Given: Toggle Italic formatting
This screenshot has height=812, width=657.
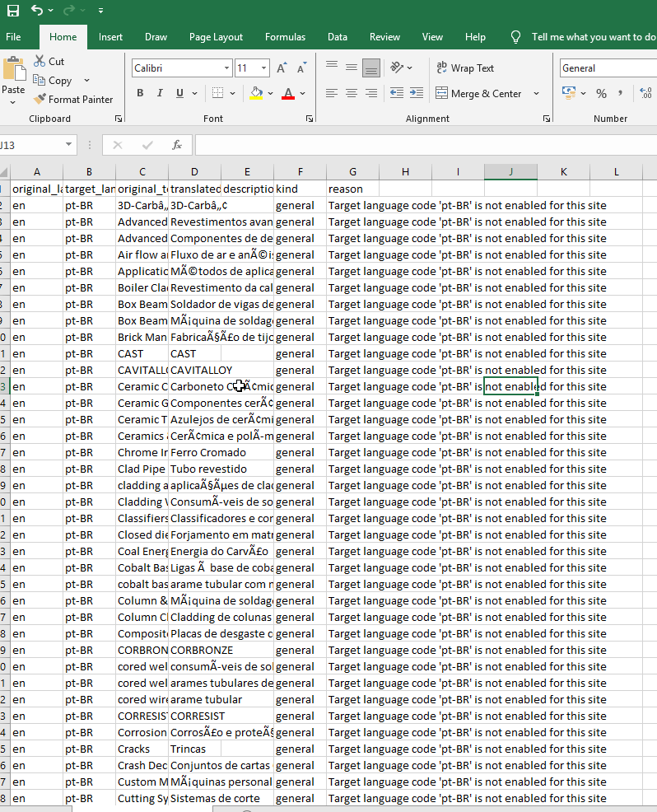Looking at the screenshot, I should (160, 93).
